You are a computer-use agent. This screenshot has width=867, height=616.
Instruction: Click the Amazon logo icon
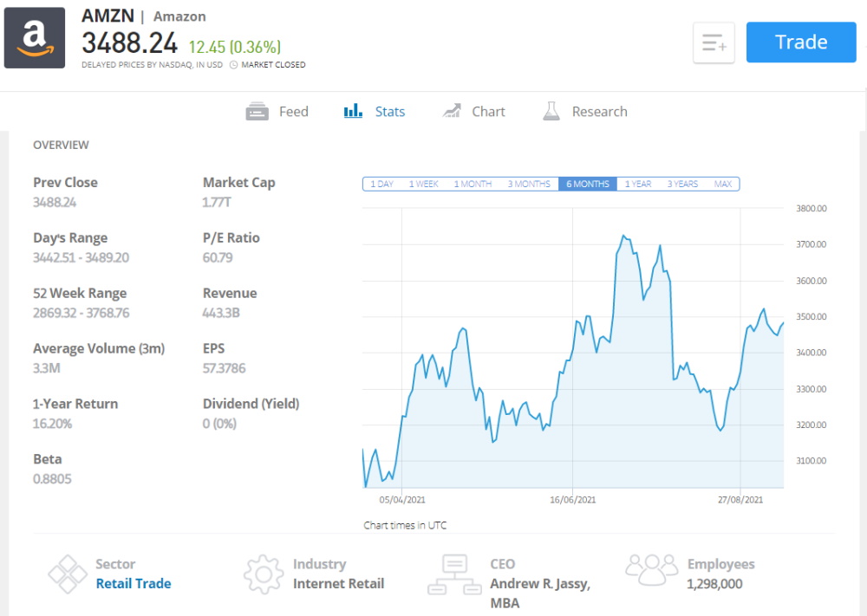click(35, 37)
